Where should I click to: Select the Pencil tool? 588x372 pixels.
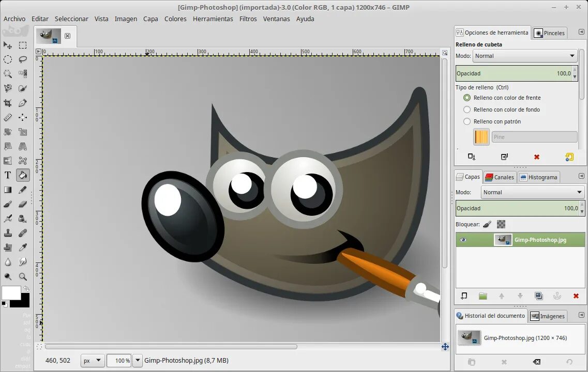[23, 190]
